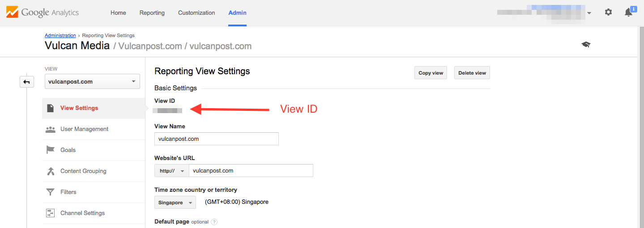Click the Reporting View Settings breadcrumb text
The image size is (644, 228).
coord(108,35)
